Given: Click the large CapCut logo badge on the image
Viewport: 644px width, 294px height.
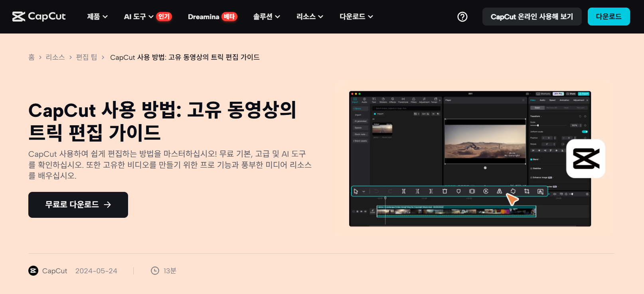Looking at the screenshot, I should (586, 159).
